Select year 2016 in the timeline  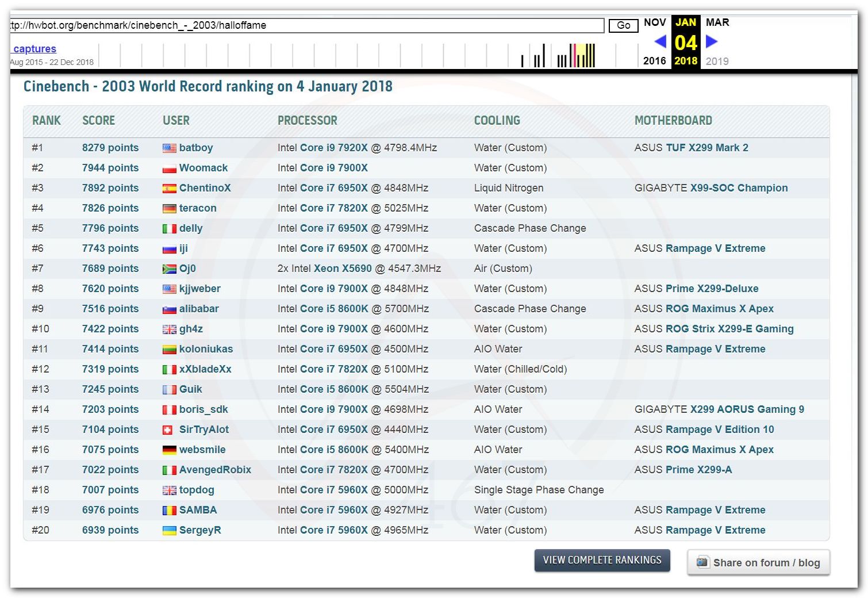coord(654,61)
